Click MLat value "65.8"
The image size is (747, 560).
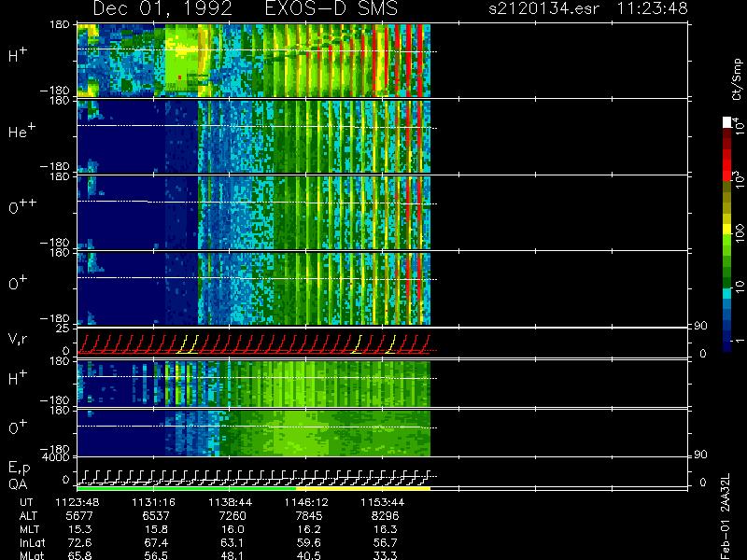(x=79, y=555)
